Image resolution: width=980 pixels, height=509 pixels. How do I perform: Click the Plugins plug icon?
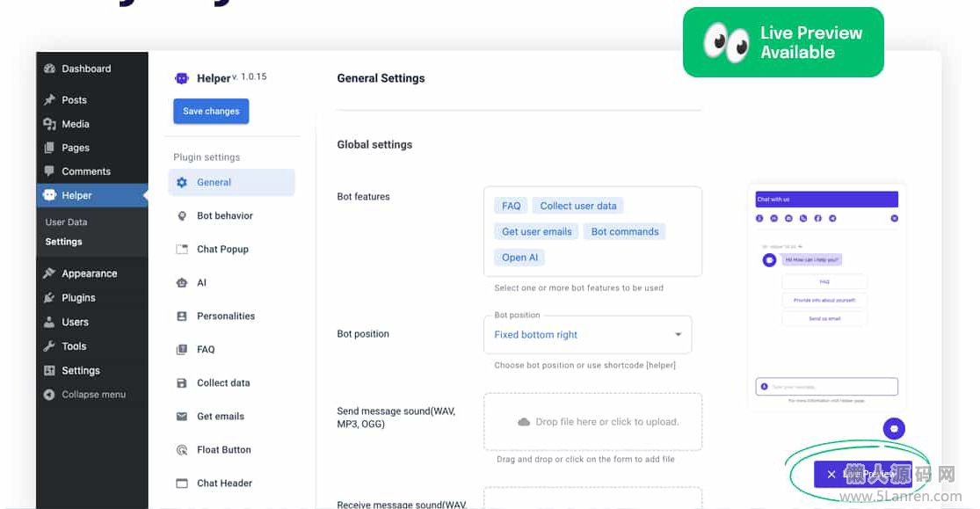[x=49, y=298]
